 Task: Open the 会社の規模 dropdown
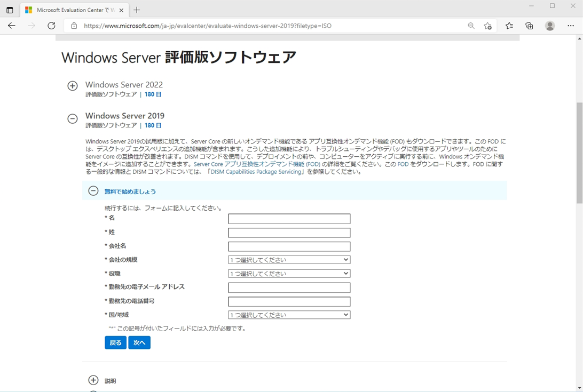point(289,260)
